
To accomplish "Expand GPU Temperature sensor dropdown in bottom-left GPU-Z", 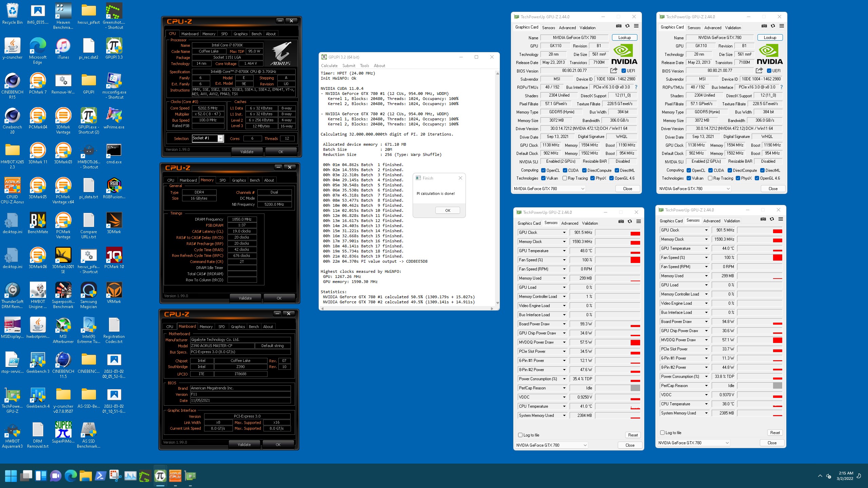I will pyautogui.click(x=564, y=251).
